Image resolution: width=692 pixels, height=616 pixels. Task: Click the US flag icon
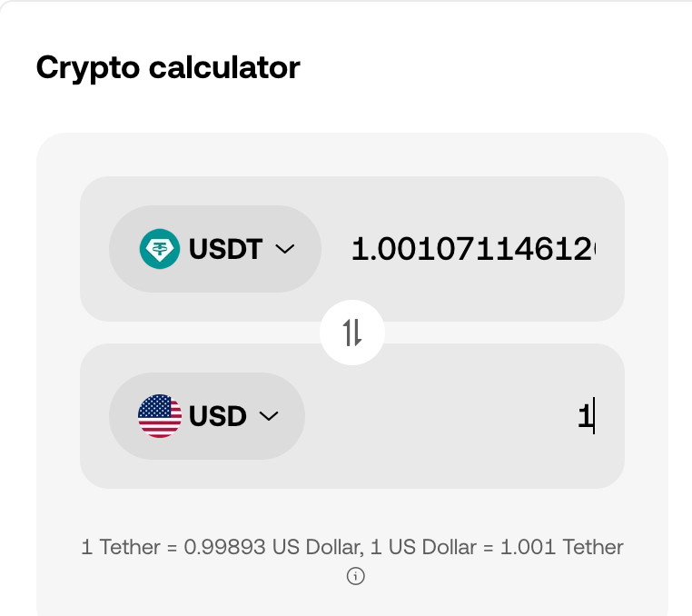(159, 415)
